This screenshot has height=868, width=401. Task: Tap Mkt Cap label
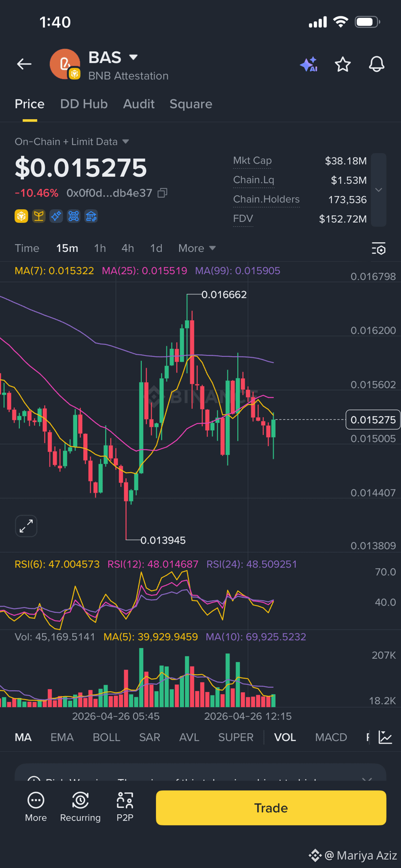pyautogui.click(x=252, y=160)
